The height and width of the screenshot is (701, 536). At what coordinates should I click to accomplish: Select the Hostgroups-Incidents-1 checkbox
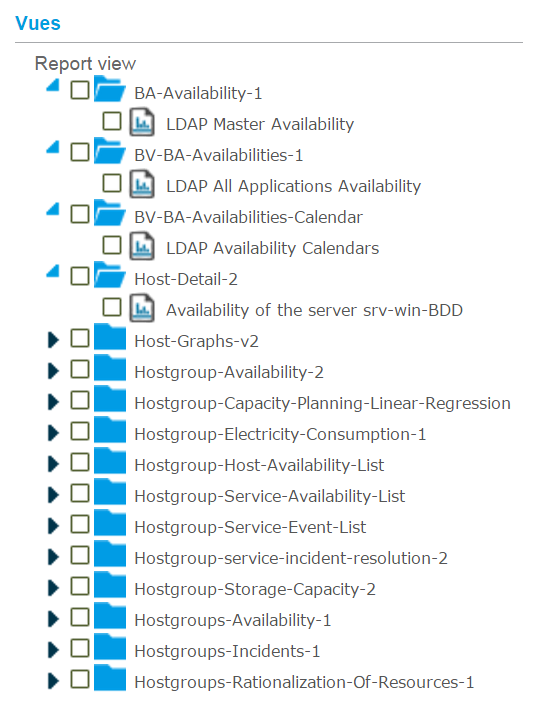[x=80, y=648]
